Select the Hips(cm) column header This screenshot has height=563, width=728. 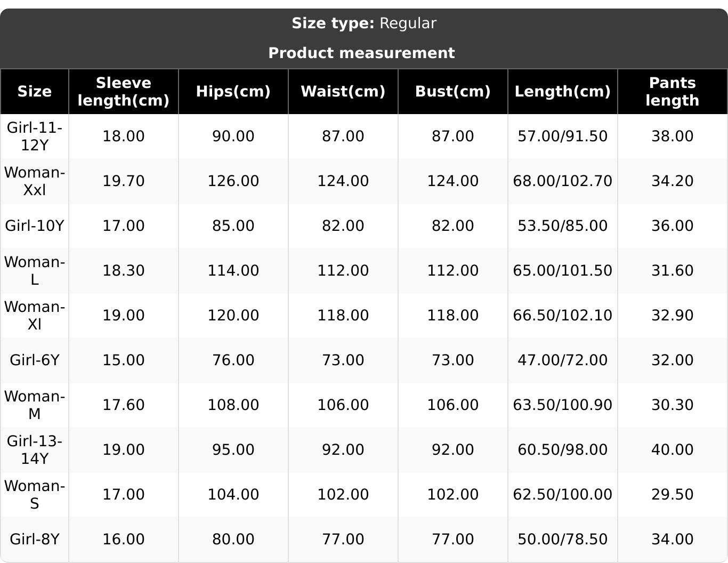coord(233,91)
